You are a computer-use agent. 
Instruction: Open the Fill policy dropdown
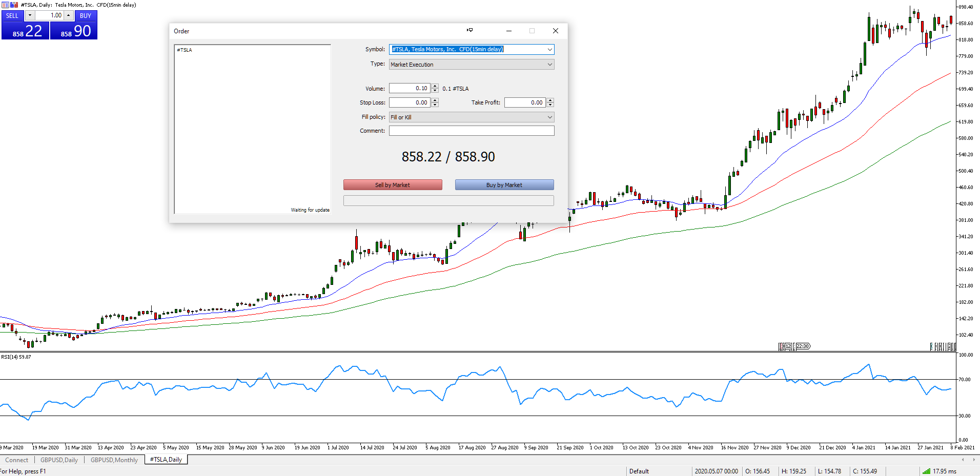[x=472, y=117]
